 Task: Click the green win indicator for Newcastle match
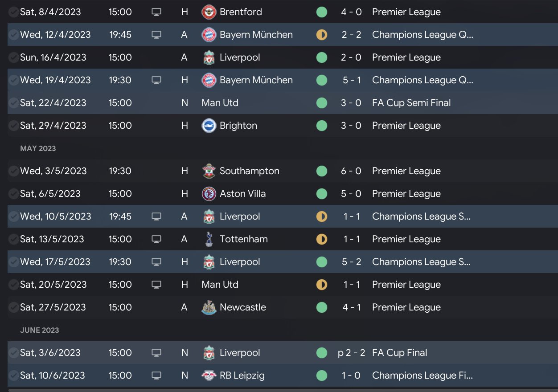click(x=321, y=307)
